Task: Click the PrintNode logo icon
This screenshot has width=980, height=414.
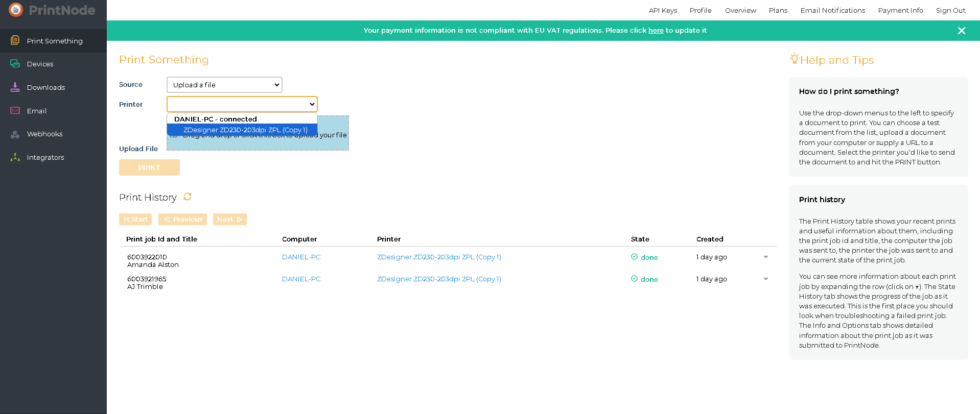Action: 16,10
